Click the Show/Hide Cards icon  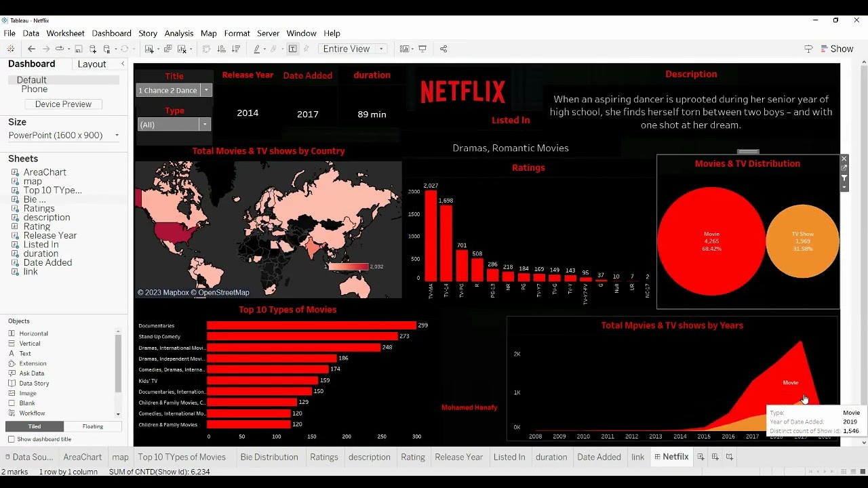click(404, 49)
